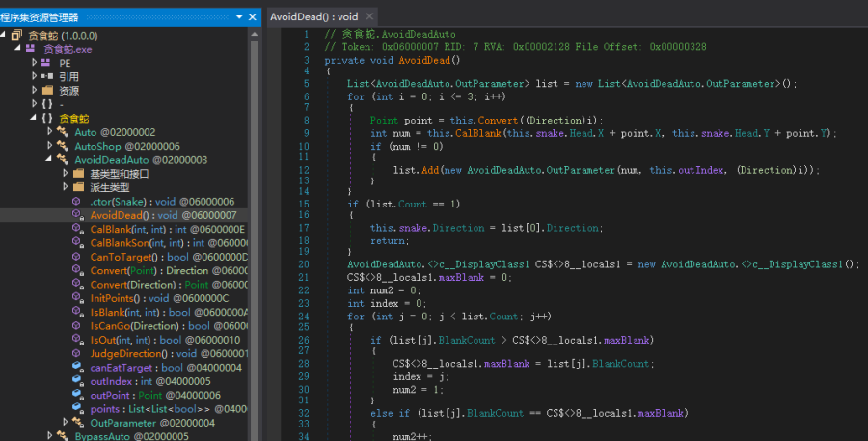The width and height of the screenshot is (868, 441).
Task: Click the AvoidDeadAuto class icon
Action: click(x=63, y=159)
